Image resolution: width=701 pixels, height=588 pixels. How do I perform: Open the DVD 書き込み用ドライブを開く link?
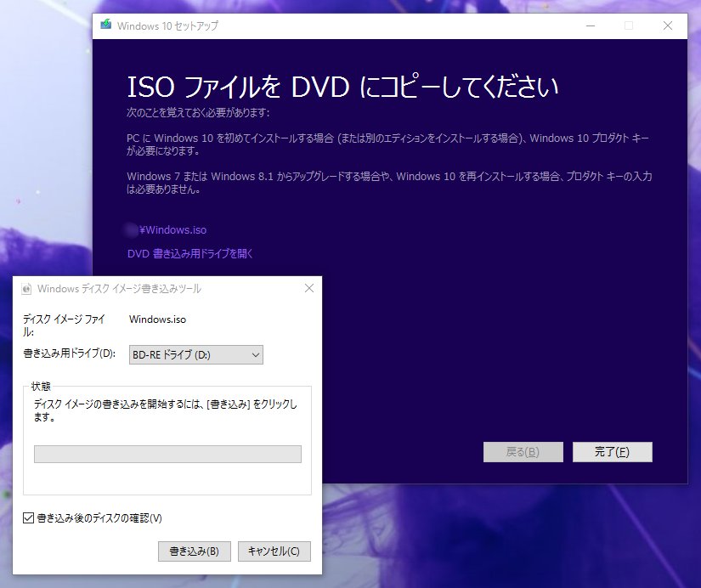tap(190, 254)
